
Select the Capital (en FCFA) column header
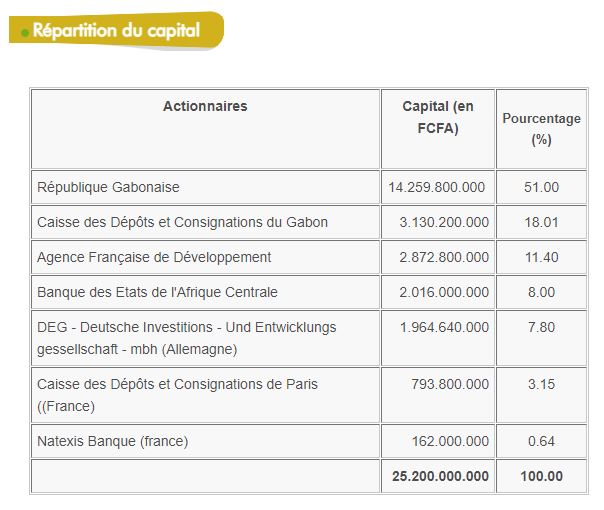pos(438,117)
